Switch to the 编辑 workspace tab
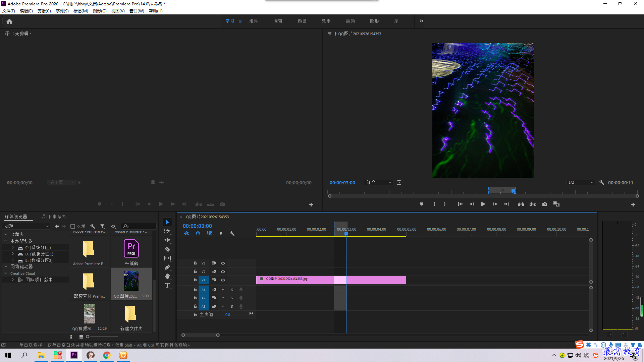 point(278,21)
